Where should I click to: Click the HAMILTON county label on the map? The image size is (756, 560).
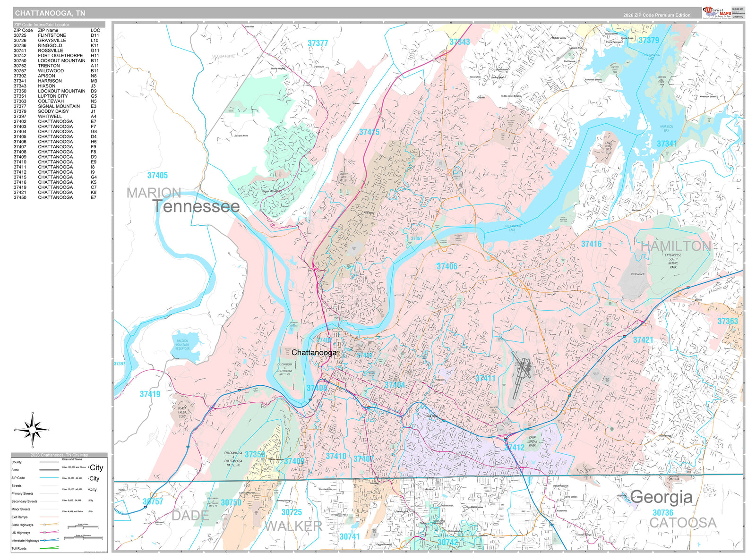tap(676, 246)
